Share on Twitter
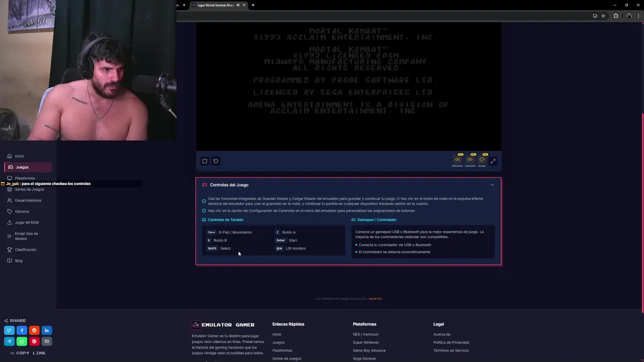Image resolution: width=644 pixels, height=362 pixels. coord(9,330)
